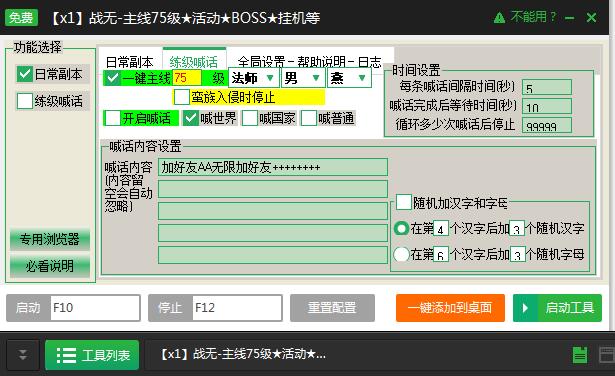This screenshot has width=615, height=376.
Task: Click the fourth empty shout content field
Action: [273, 233]
